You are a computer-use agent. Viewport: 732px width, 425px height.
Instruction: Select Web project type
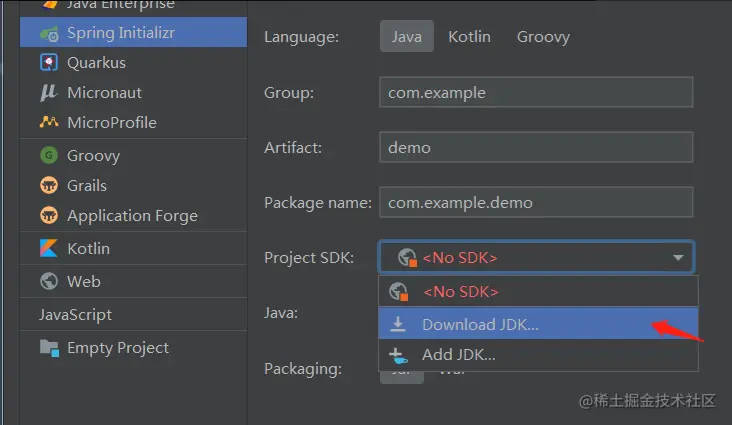134,281
